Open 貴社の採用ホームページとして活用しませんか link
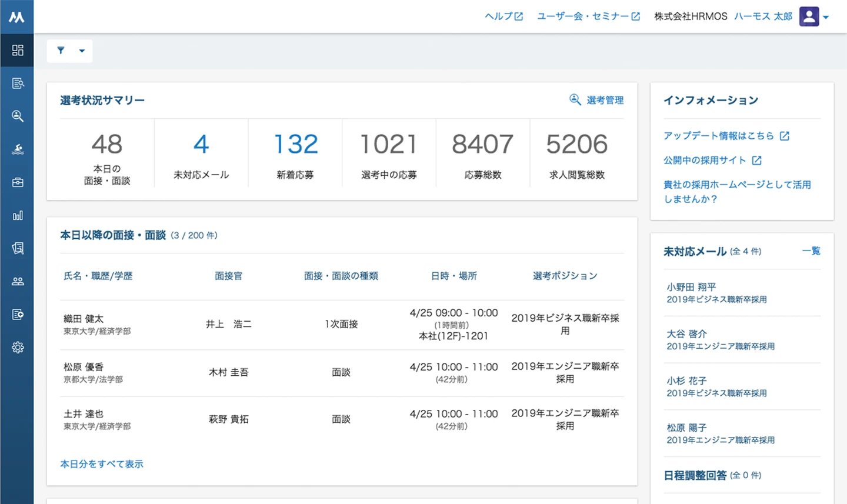The width and height of the screenshot is (847, 504). tap(737, 192)
